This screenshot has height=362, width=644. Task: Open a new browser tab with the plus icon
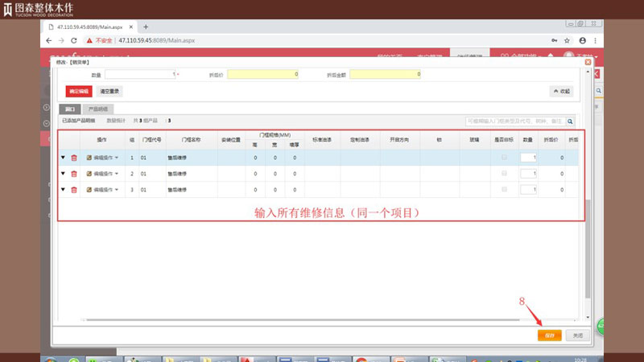146,27
